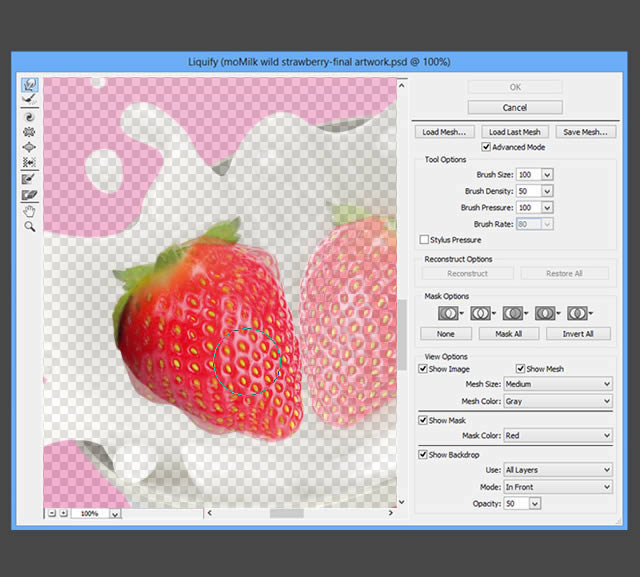This screenshot has height=577, width=640.
Task: Open the Mesh Color dropdown
Action: tap(558, 401)
